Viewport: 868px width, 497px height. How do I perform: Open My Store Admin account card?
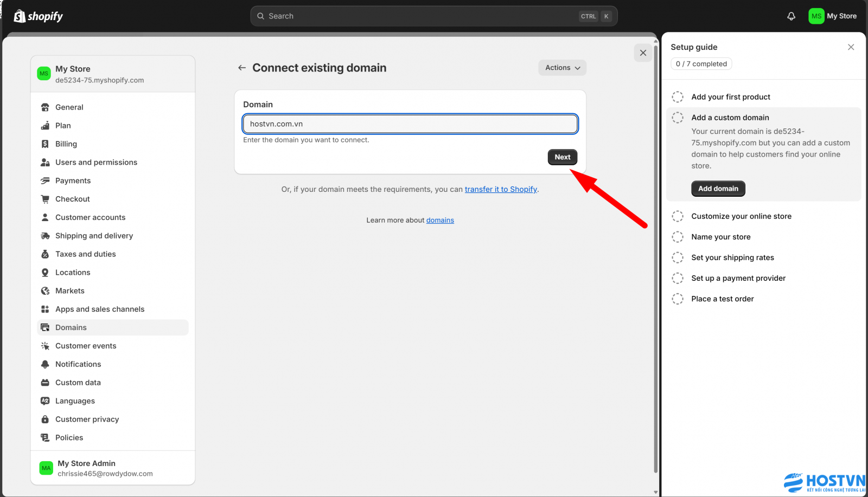coord(113,468)
